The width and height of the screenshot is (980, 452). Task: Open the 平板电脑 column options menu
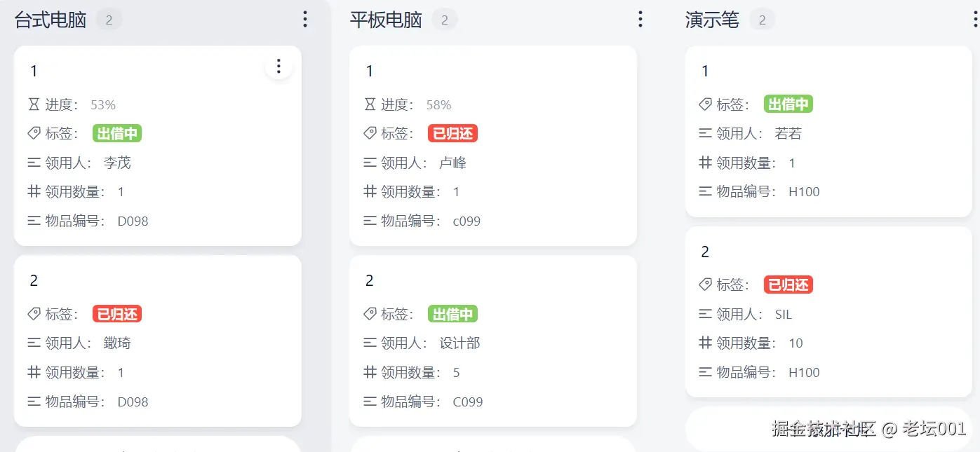coord(640,20)
